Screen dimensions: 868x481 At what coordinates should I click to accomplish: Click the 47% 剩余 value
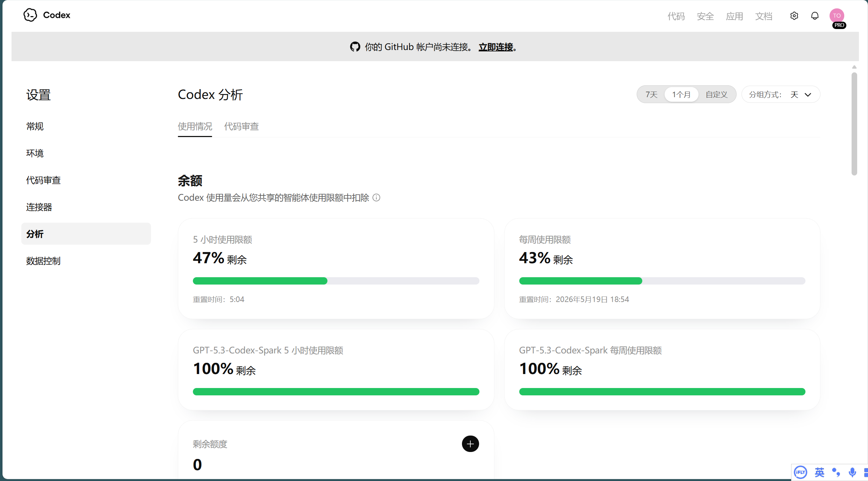220,258
